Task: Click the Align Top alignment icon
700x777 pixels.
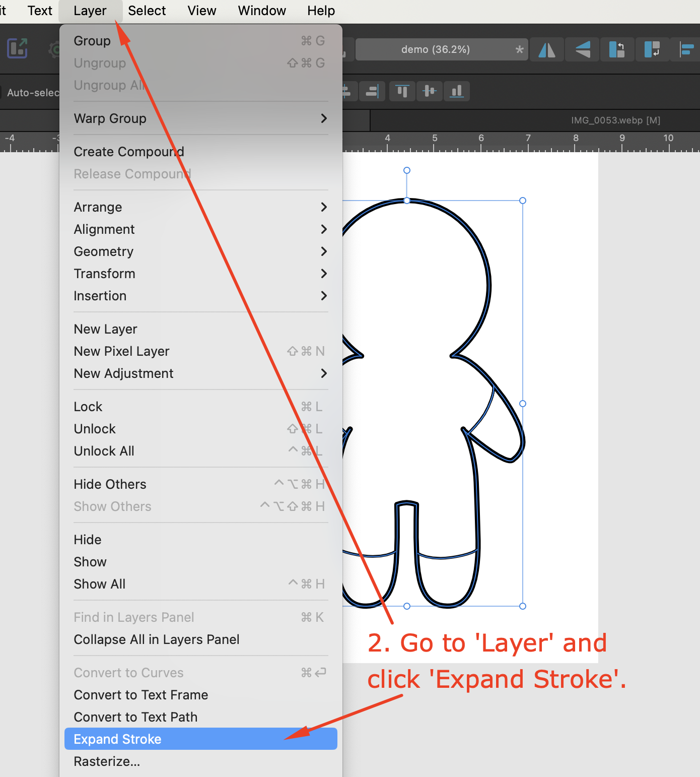Action: pyautogui.click(x=402, y=91)
